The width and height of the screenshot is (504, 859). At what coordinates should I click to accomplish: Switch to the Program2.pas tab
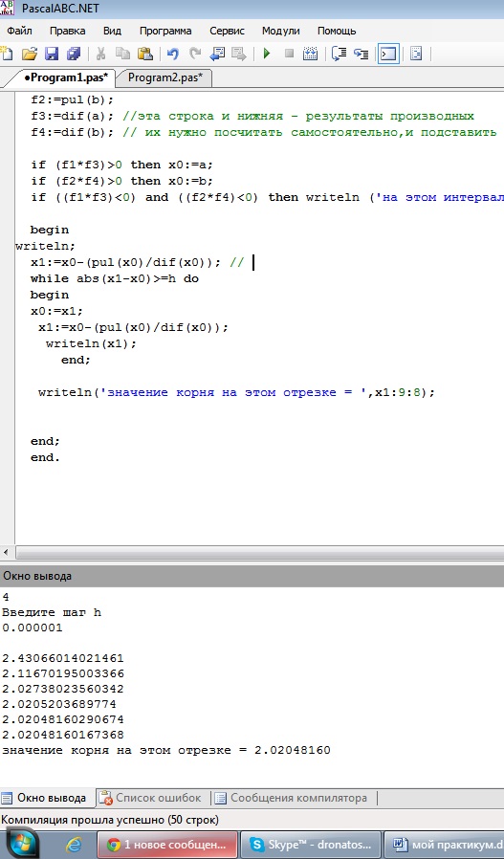point(164,77)
